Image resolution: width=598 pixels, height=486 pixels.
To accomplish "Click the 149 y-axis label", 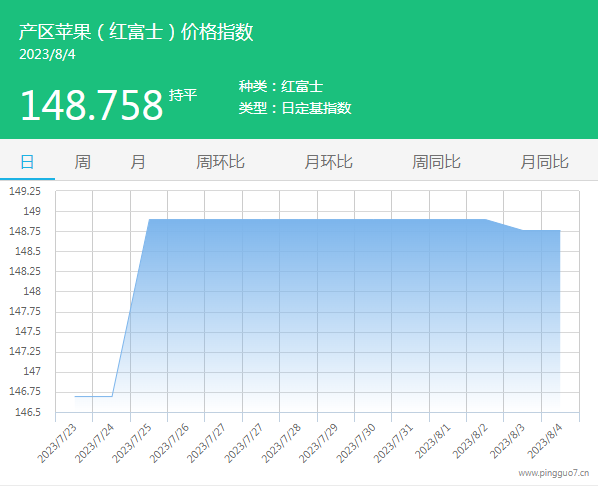I will (x=32, y=211).
